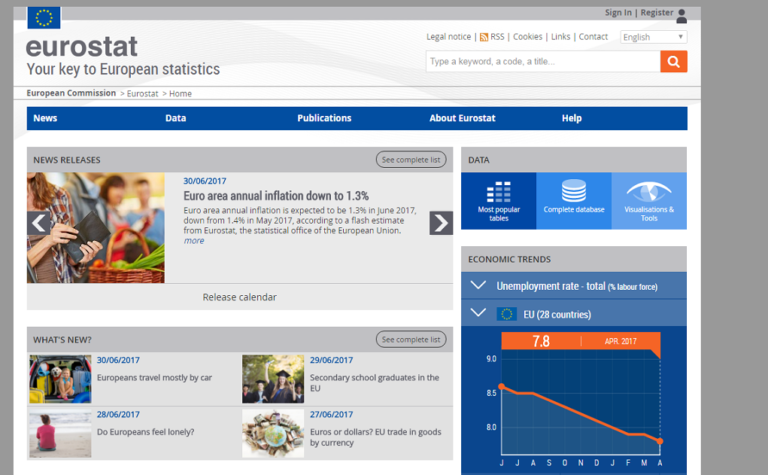Image resolution: width=768 pixels, height=475 pixels.
Task: Open the News menu
Action: coord(45,118)
